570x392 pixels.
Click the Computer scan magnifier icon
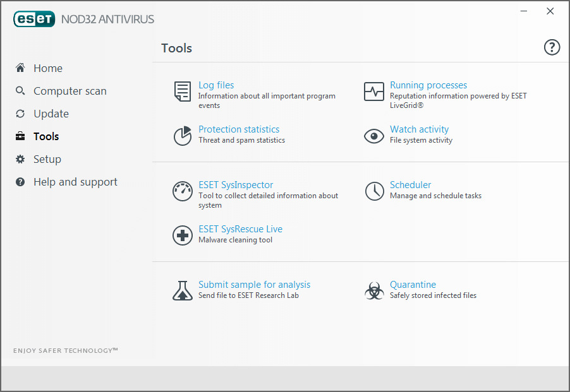(x=20, y=90)
